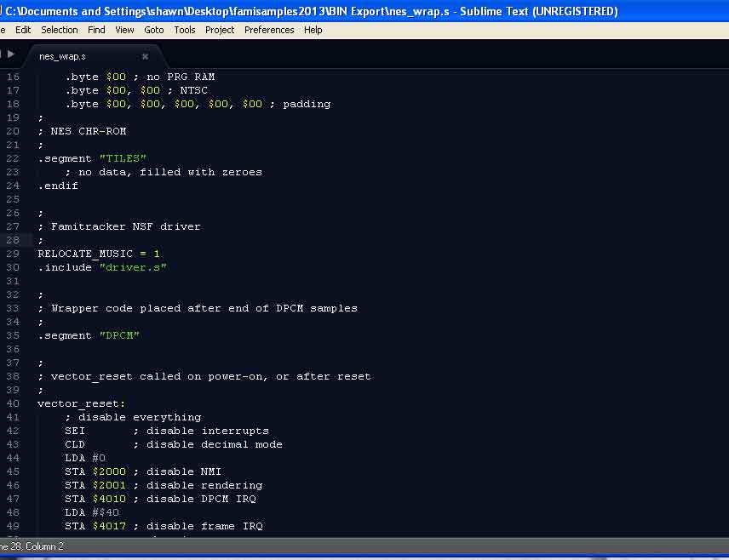Open the Goto menu
This screenshot has width=729, height=560.
pyautogui.click(x=154, y=30)
